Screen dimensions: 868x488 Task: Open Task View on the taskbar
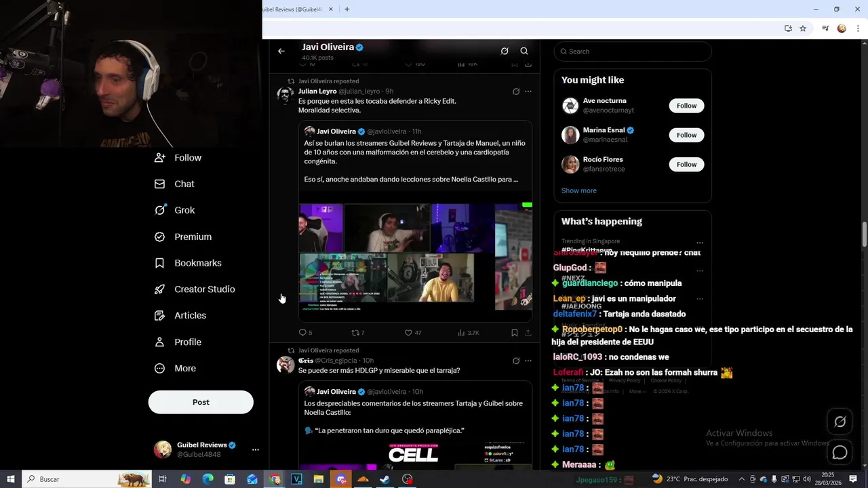tap(163, 479)
